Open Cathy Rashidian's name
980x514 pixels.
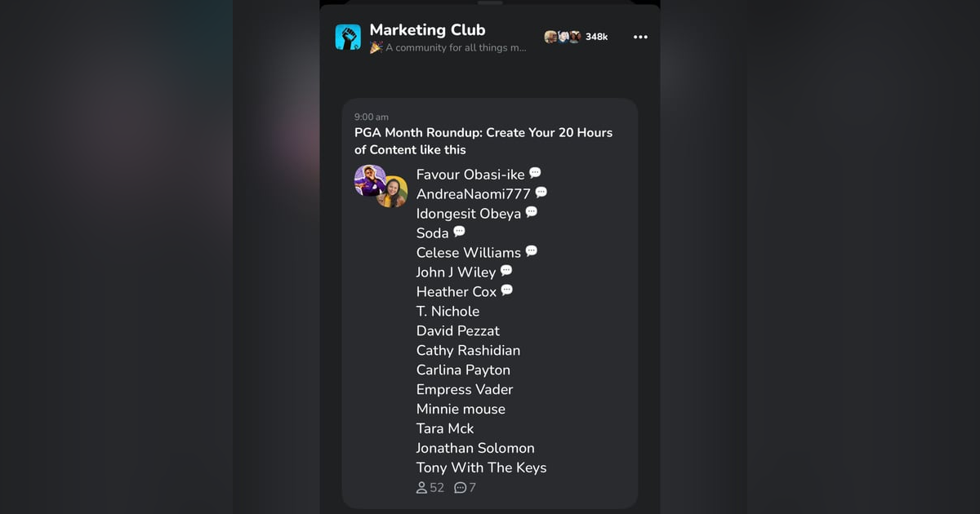tap(468, 350)
